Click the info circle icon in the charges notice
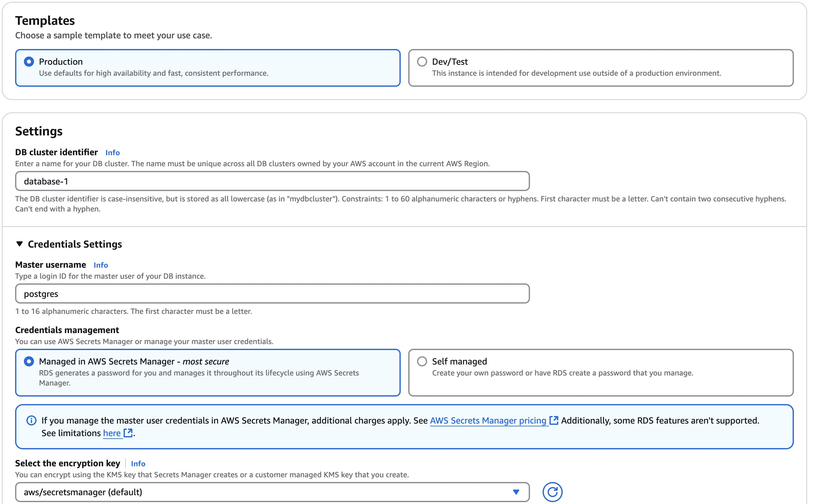The image size is (814, 504). 31,420
